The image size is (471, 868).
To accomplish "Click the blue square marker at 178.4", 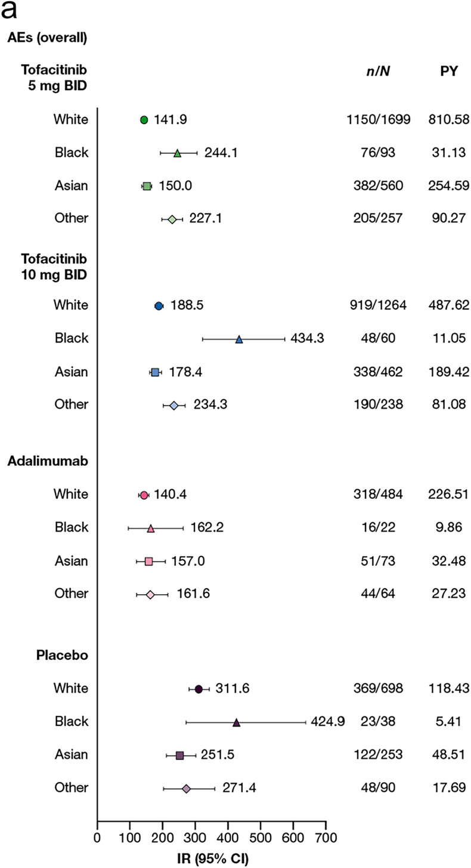I will pos(155,372).
